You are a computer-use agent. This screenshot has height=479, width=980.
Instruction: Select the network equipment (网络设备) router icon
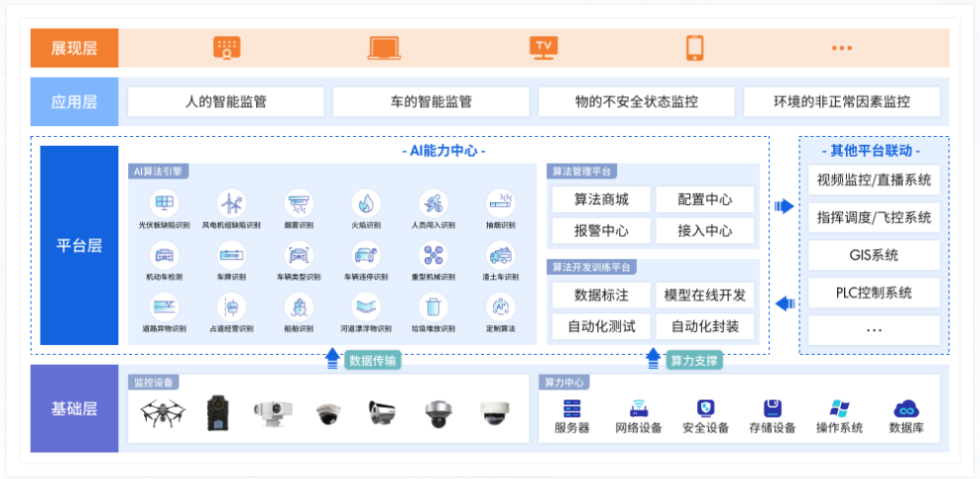point(639,409)
